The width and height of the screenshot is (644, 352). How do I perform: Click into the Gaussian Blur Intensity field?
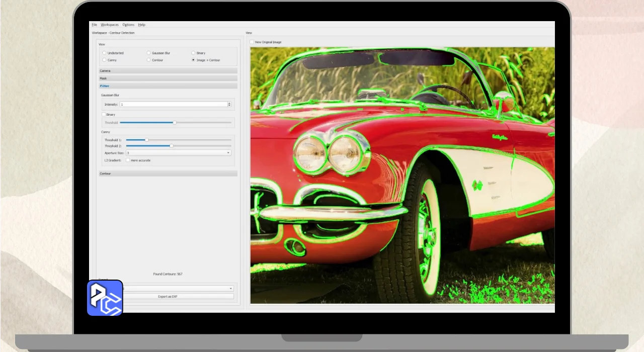tap(174, 105)
